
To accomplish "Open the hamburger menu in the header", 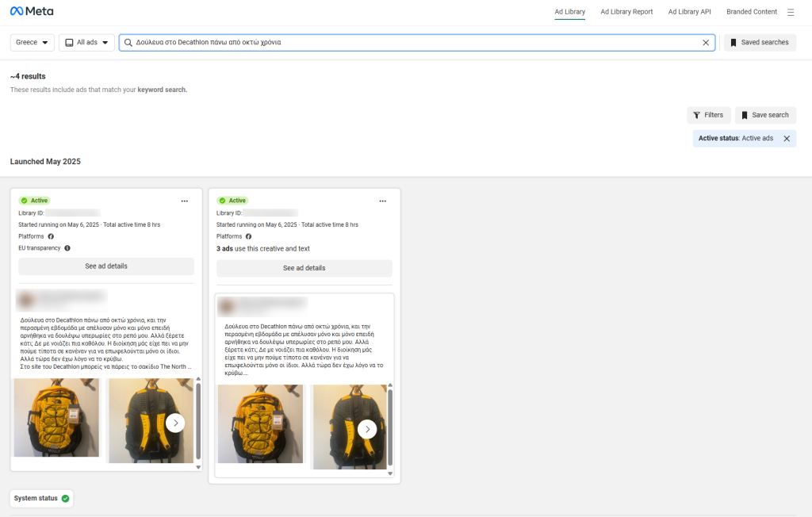I will point(790,12).
